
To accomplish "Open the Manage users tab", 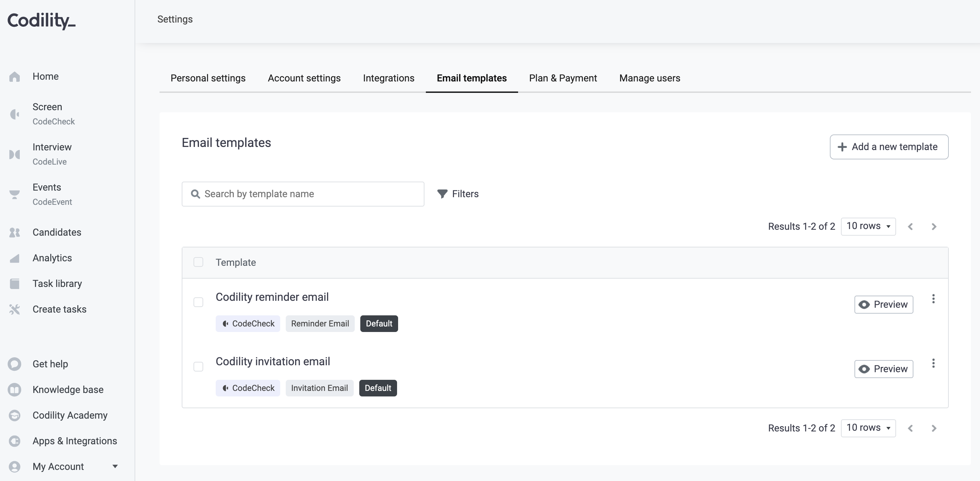I will [650, 78].
